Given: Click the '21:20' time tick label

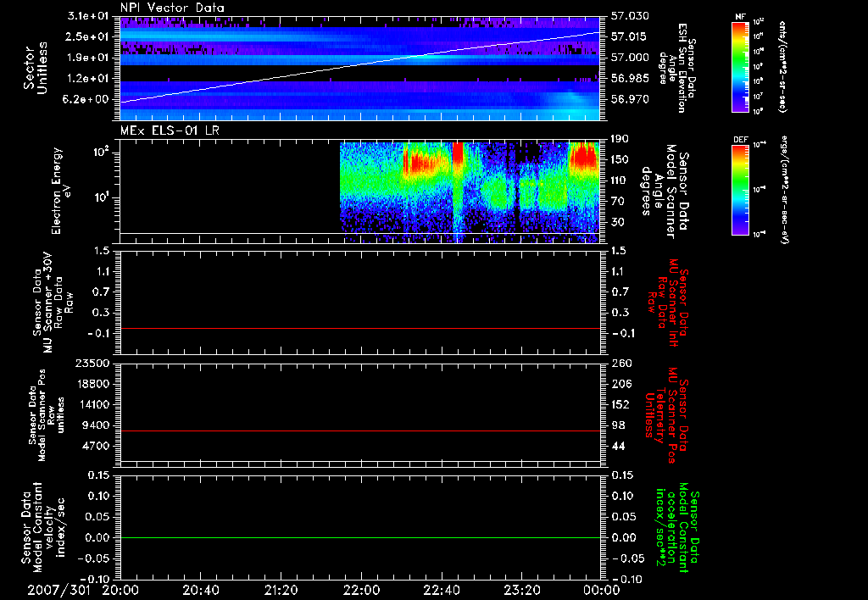Looking at the screenshot, I should 281,590.
